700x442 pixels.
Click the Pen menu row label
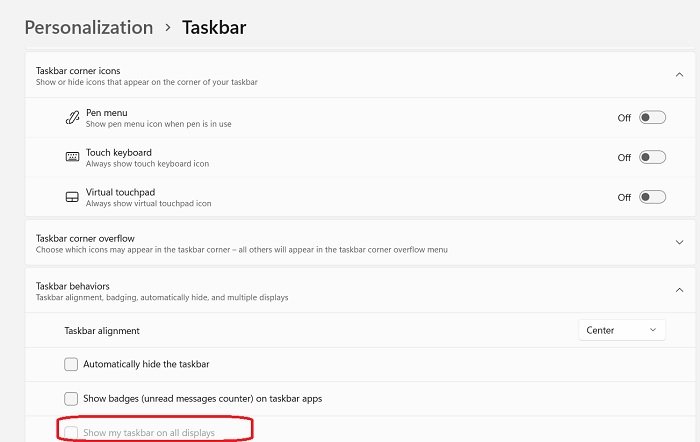tap(106, 112)
